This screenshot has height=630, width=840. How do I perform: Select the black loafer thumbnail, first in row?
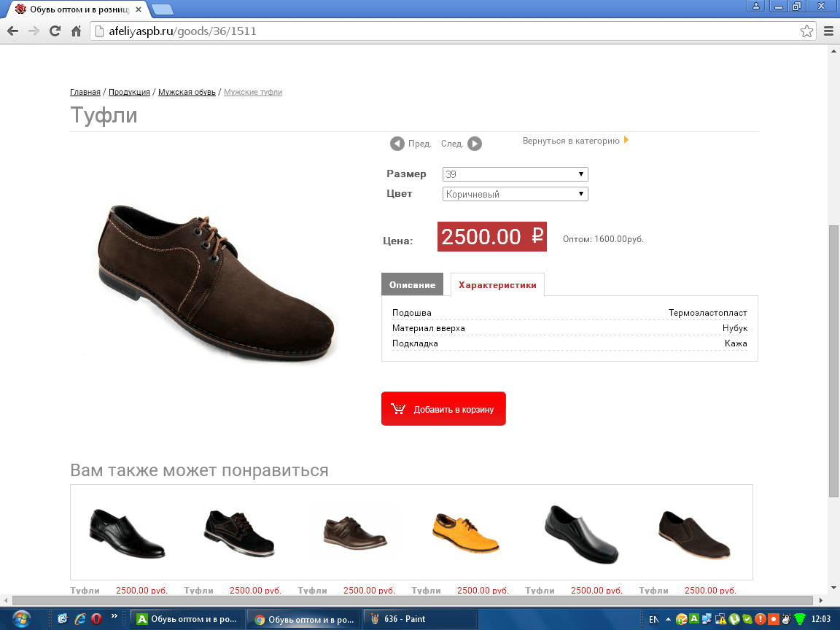[x=128, y=534]
